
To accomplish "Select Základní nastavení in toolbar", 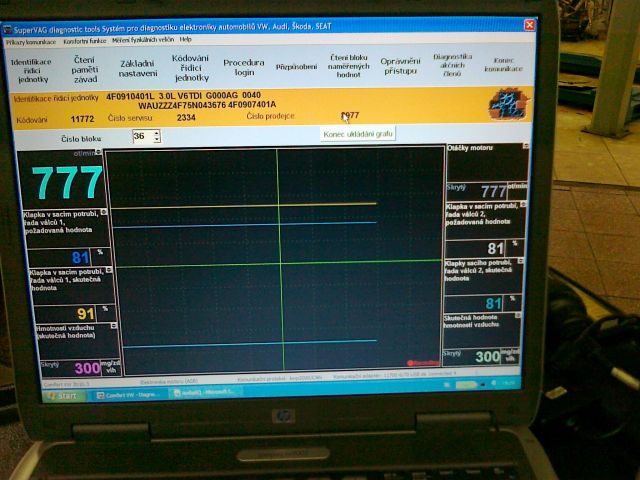I will click(x=137, y=67).
